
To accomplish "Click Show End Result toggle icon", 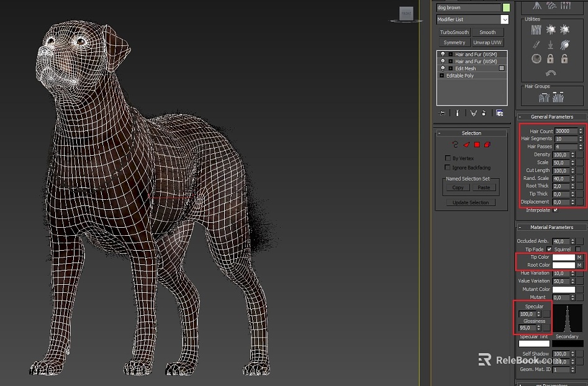I will (x=458, y=113).
